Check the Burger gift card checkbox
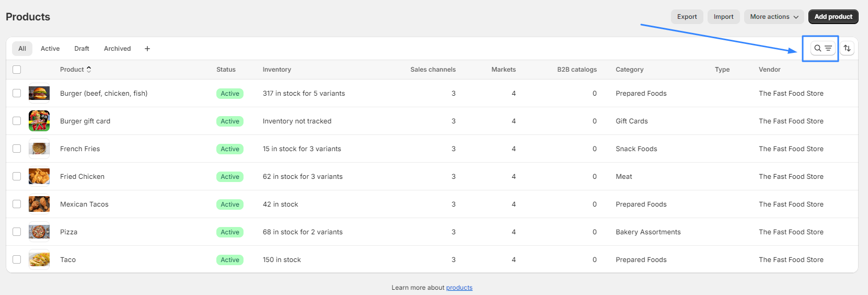This screenshot has width=868, height=295. click(17, 121)
